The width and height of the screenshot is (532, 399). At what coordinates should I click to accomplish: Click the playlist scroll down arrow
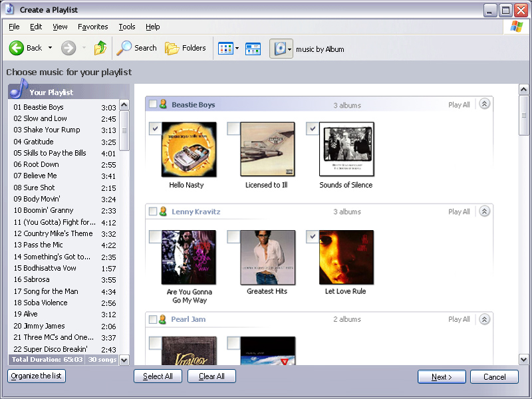(x=124, y=360)
